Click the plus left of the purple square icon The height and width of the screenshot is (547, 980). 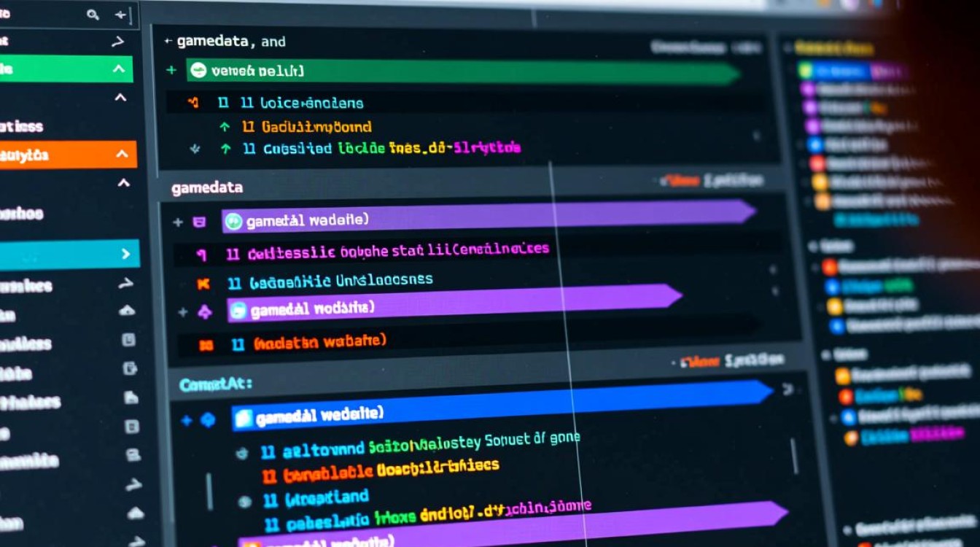(x=177, y=222)
